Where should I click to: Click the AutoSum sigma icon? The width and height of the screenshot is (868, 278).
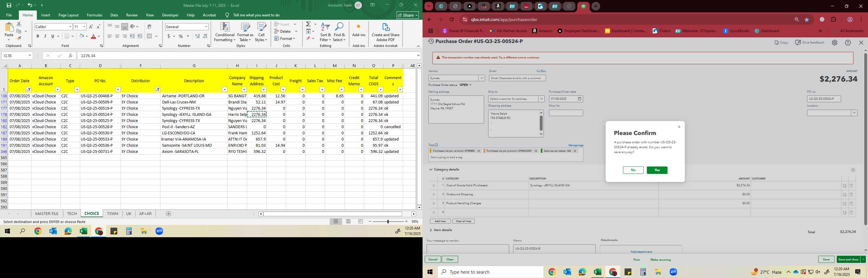point(308,24)
